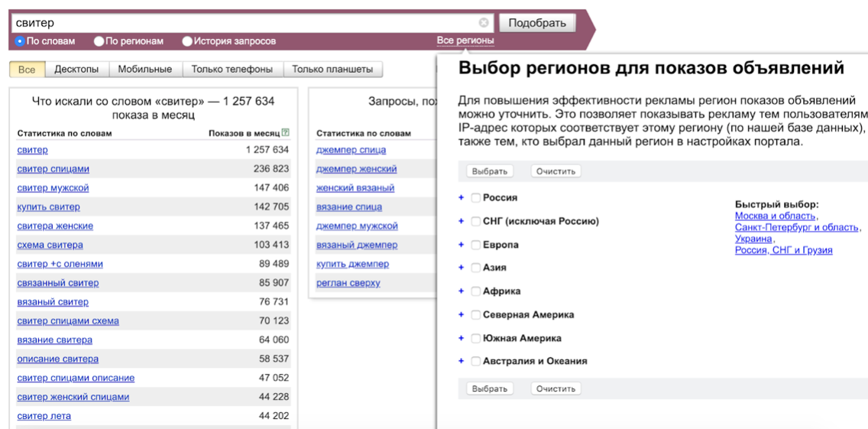868x429 pixels.
Task: Clear the search field with the X icon
Action: [484, 23]
